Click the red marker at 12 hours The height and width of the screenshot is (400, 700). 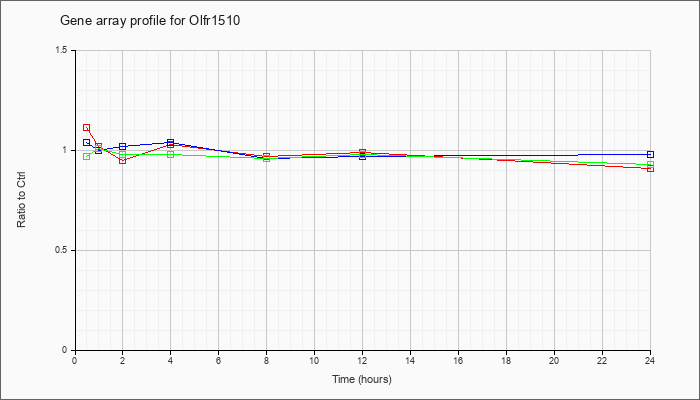coord(362,152)
